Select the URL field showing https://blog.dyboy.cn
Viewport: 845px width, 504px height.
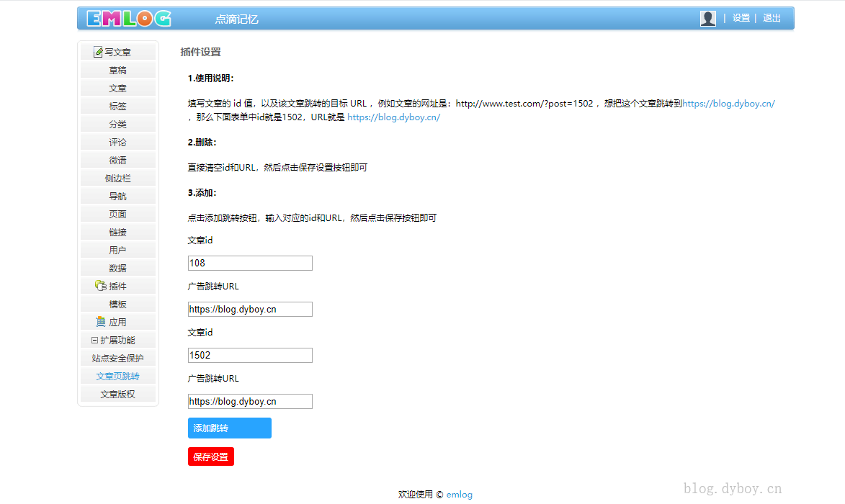click(x=249, y=309)
